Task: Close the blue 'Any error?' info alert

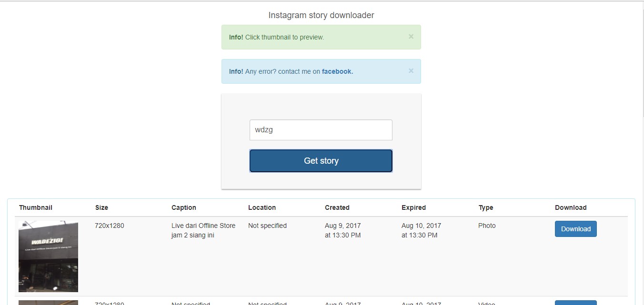Action: point(411,71)
